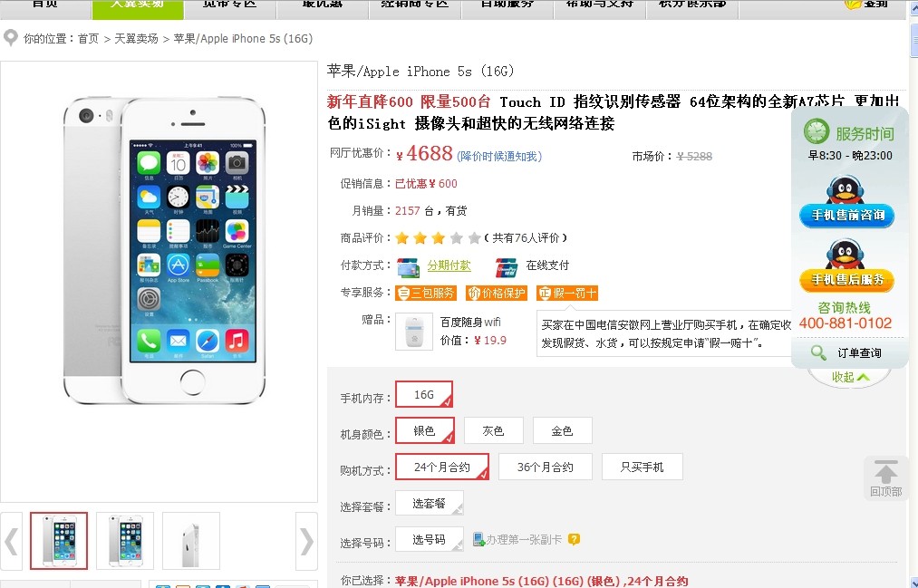Click the 三包服务 service badge

pyautogui.click(x=426, y=294)
